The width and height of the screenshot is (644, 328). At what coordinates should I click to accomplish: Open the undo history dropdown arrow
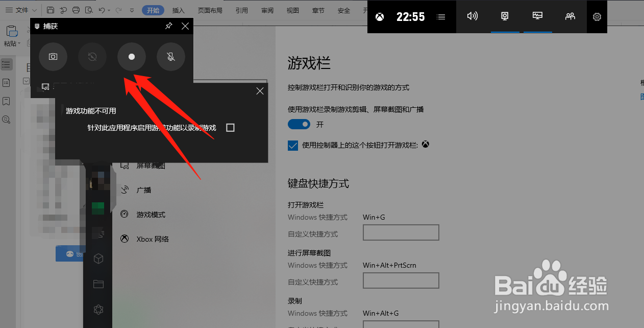(x=109, y=10)
